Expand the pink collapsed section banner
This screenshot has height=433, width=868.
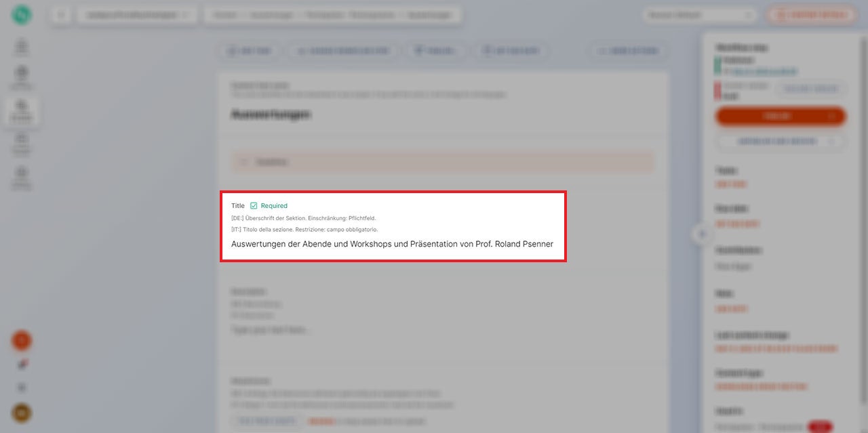coord(443,162)
